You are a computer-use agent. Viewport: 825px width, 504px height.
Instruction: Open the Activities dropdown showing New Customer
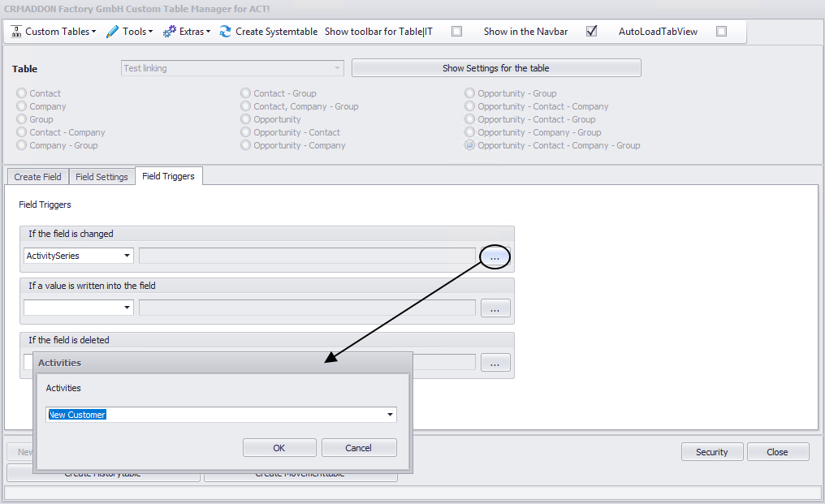[389, 414]
